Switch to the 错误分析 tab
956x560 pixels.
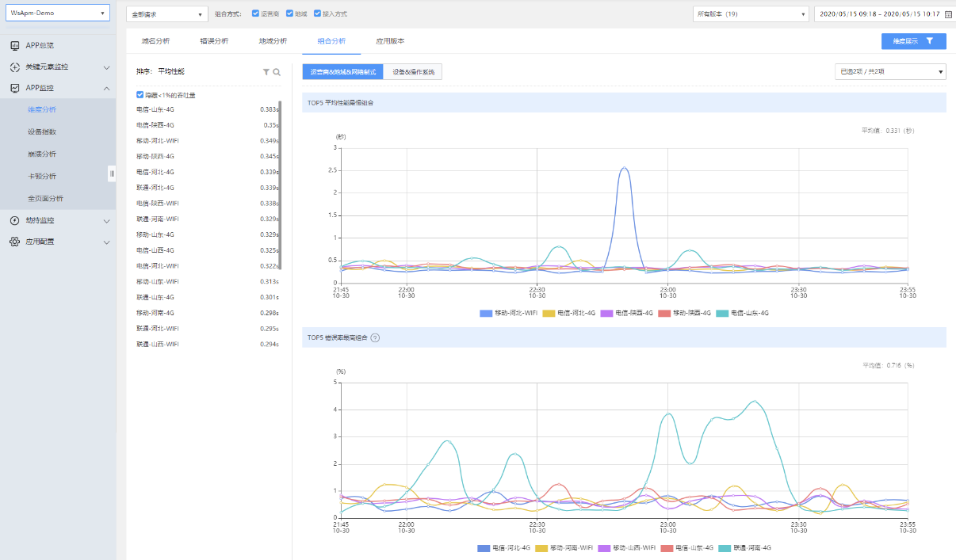point(214,41)
